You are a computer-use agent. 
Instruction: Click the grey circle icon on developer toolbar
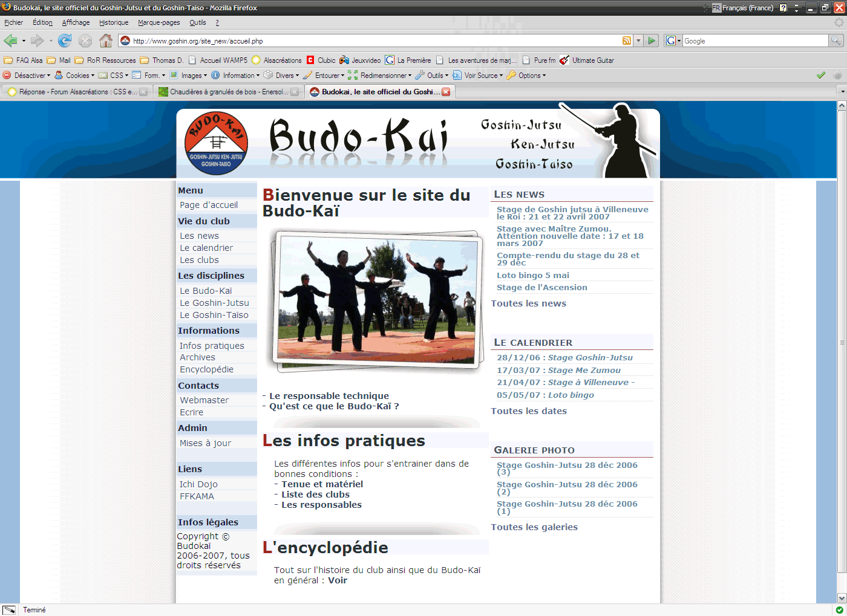pos(837,75)
